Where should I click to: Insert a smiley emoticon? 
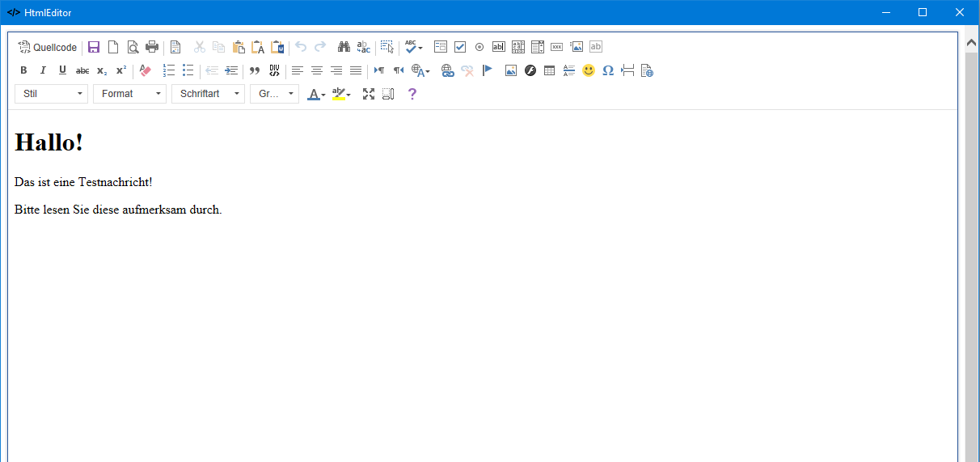tap(589, 70)
